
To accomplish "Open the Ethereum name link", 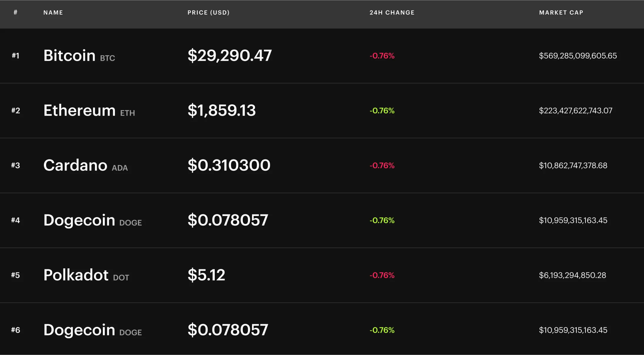I will 79,110.
